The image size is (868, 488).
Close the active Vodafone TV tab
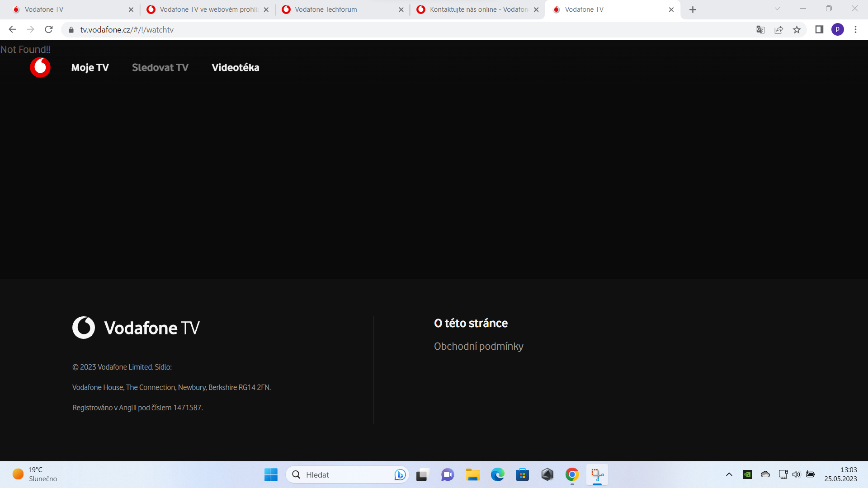click(x=671, y=9)
